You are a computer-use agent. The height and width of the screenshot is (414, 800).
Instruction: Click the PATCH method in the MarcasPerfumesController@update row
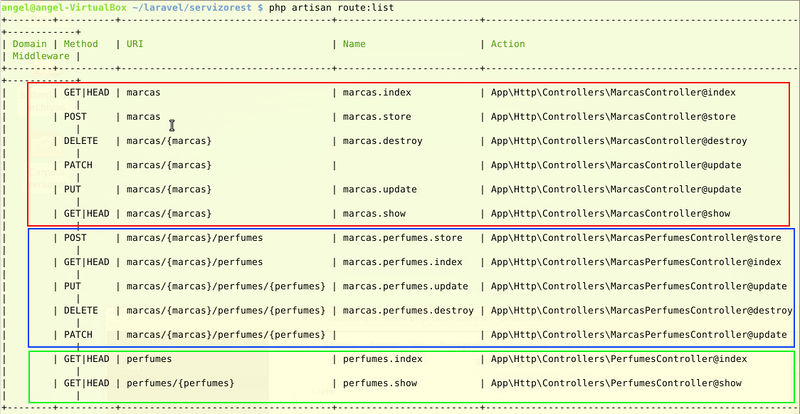pos(78,335)
